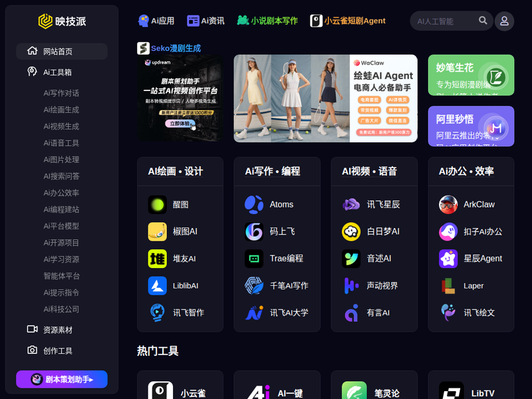Select 小云雀短剧Agent in top navigation
Screen dimensions: 532x399
coord(348,21)
